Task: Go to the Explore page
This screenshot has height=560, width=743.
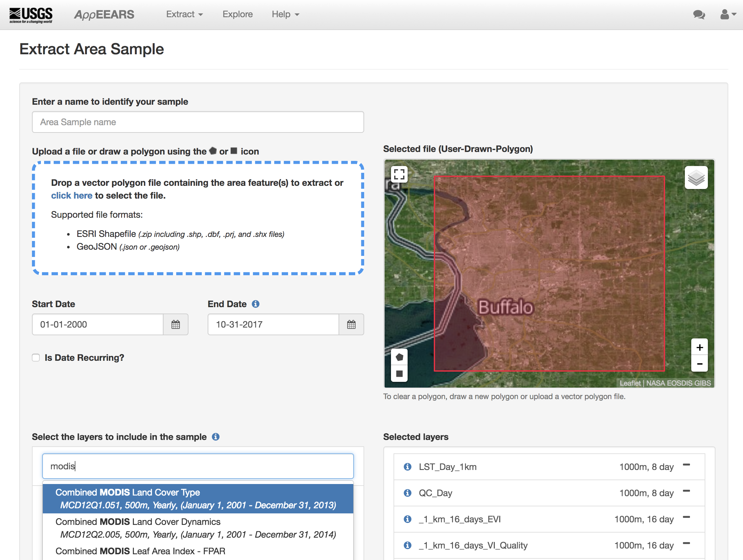Action: coord(237,14)
